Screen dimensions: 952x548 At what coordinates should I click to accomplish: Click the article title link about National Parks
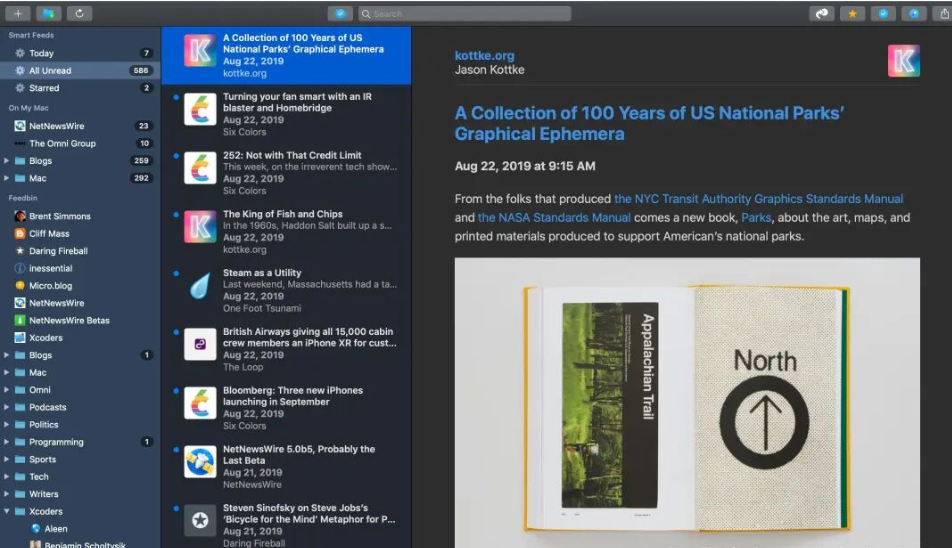pos(649,123)
